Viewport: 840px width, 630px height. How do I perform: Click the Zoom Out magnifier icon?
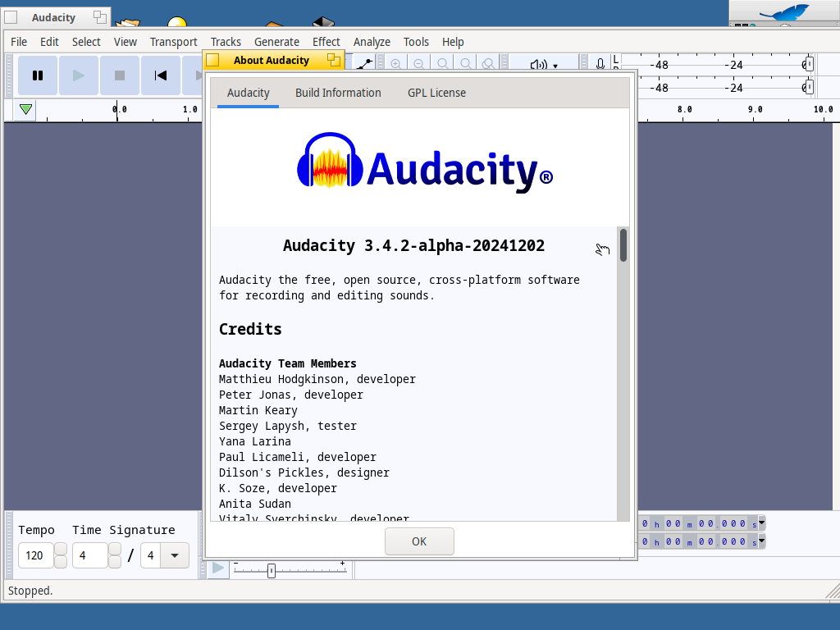click(x=419, y=64)
